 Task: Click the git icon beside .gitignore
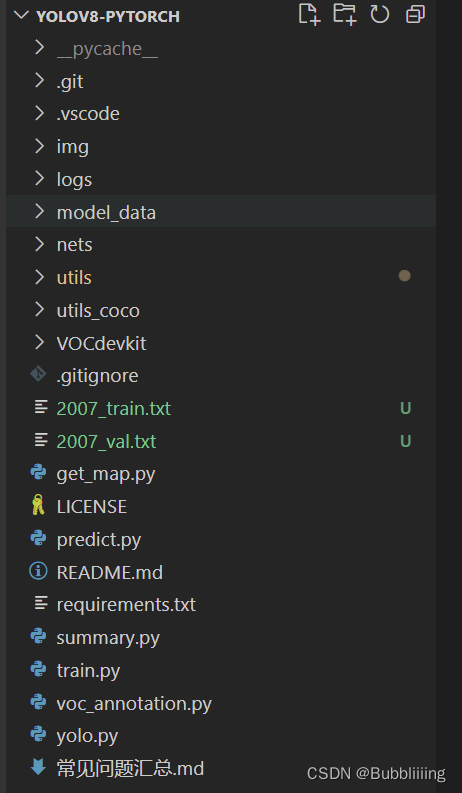(x=38, y=374)
